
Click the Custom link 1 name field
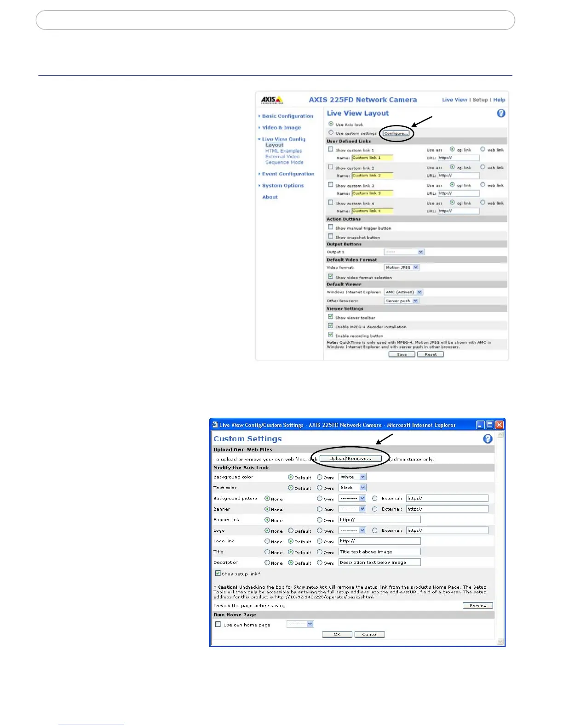(x=373, y=158)
